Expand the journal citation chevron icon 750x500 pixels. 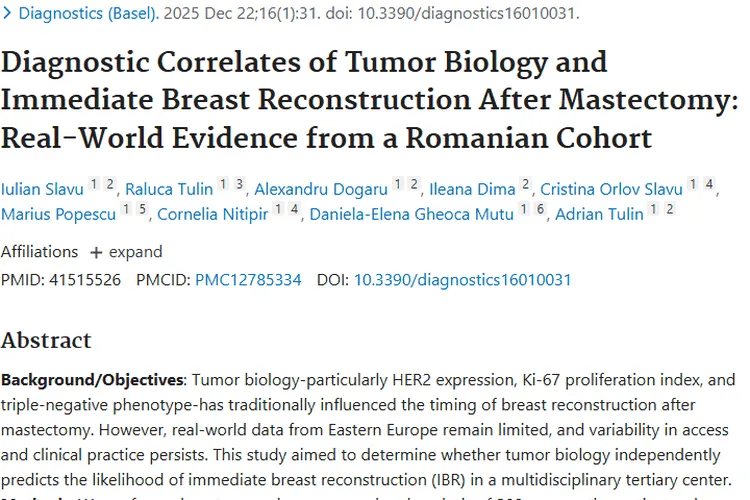coord(7,15)
